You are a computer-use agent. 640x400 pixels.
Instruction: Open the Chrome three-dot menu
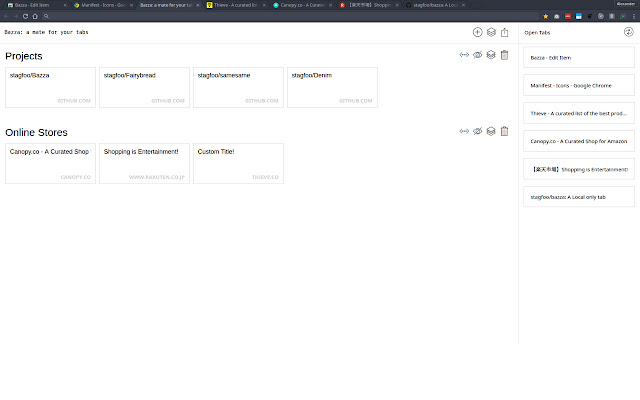point(634,16)
